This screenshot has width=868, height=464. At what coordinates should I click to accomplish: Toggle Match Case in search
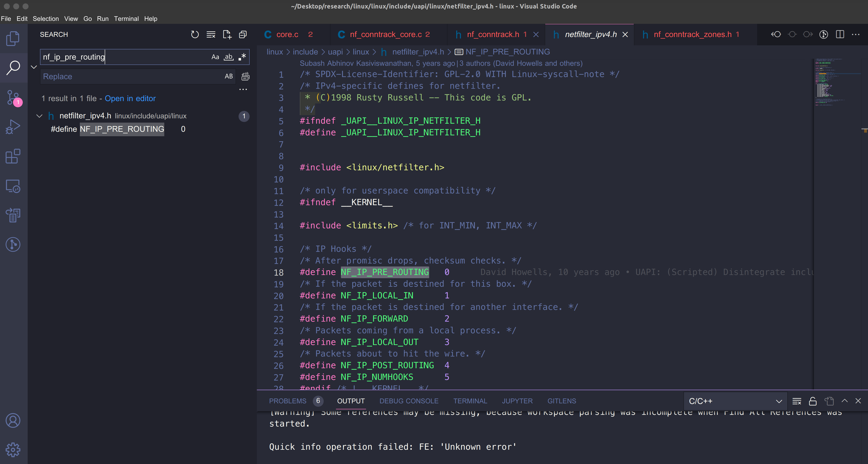215,57
